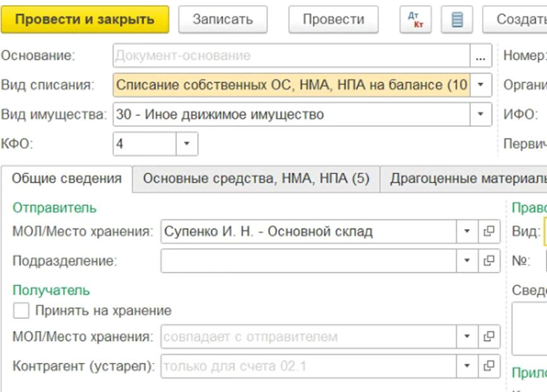The width and height of the screenshot is (547, 392).
Task: Click the Отправитель section heading
Action: tap(54, 208)
